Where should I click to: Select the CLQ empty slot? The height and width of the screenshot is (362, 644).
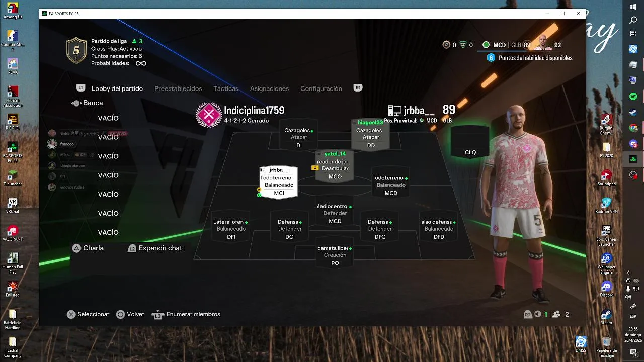pyautogui.click(x=470, y=142)
